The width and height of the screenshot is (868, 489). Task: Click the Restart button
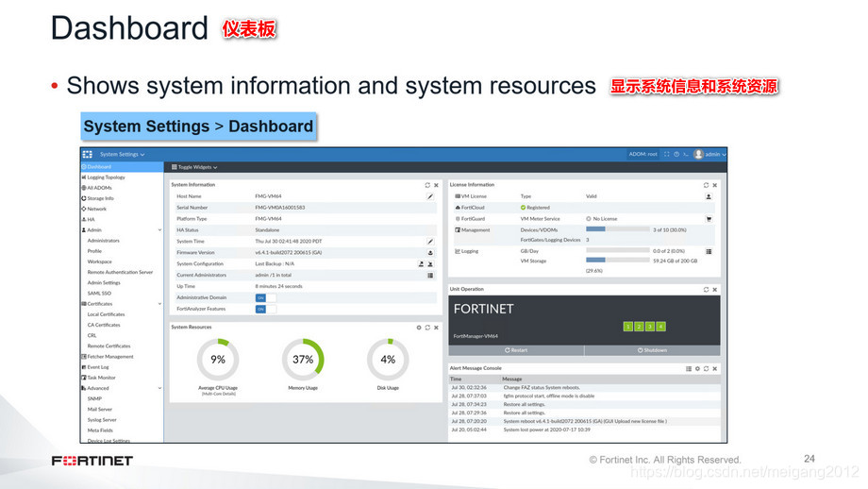516,350
